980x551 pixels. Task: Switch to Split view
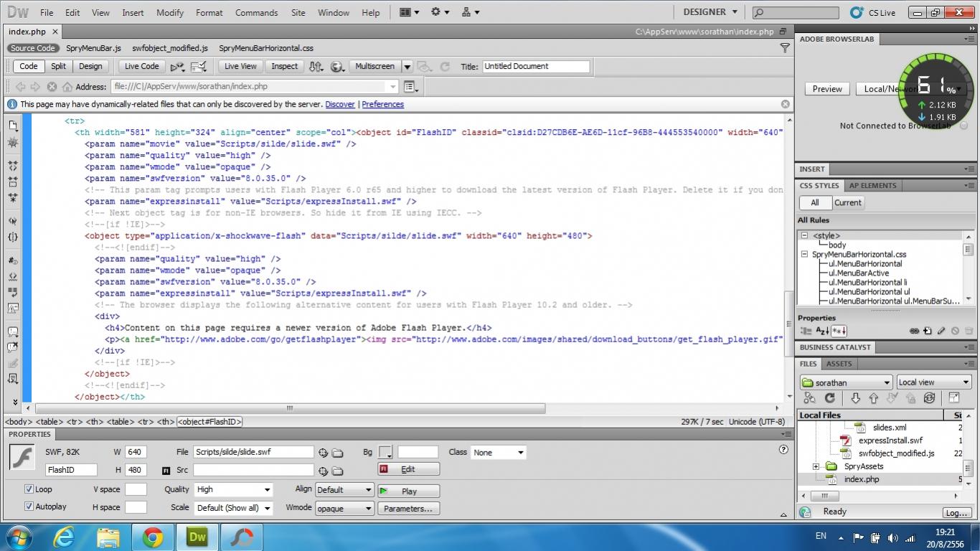click(x=59, y=66)
